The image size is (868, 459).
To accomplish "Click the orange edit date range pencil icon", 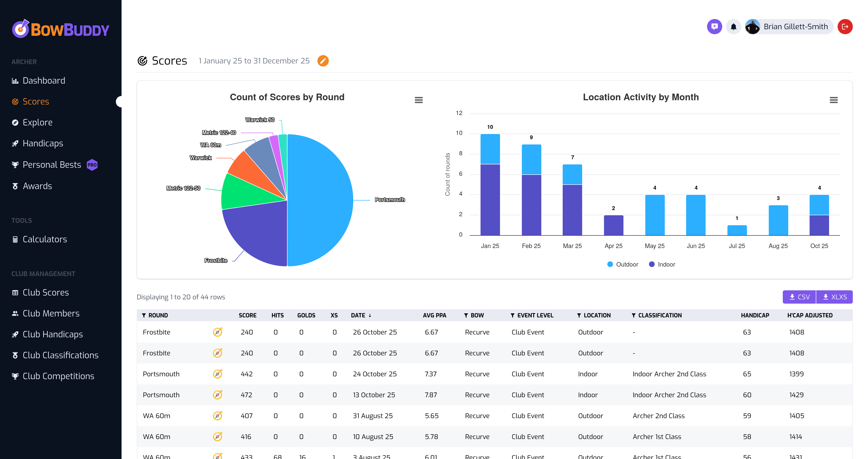I will pos(323,61).
